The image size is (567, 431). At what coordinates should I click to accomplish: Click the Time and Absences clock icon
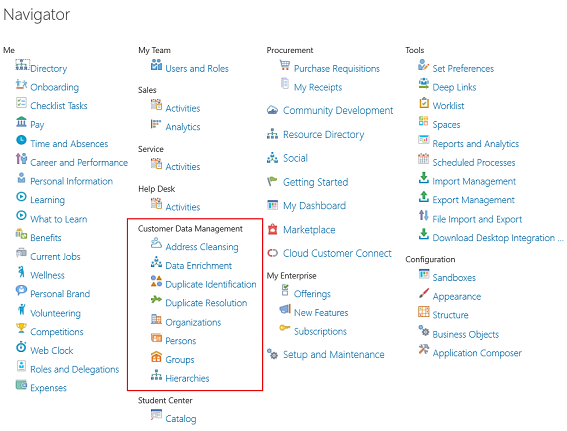(x=21, y=140)
